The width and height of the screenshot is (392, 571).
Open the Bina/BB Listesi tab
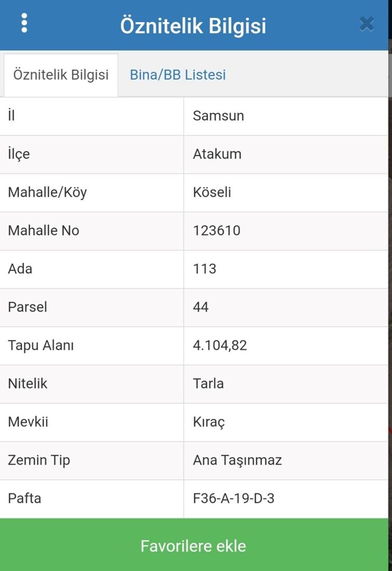[x=178, y=75]
